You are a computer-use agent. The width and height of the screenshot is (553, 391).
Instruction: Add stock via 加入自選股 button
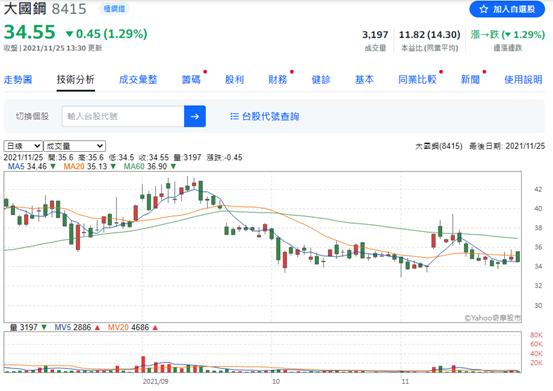[507, 9]
